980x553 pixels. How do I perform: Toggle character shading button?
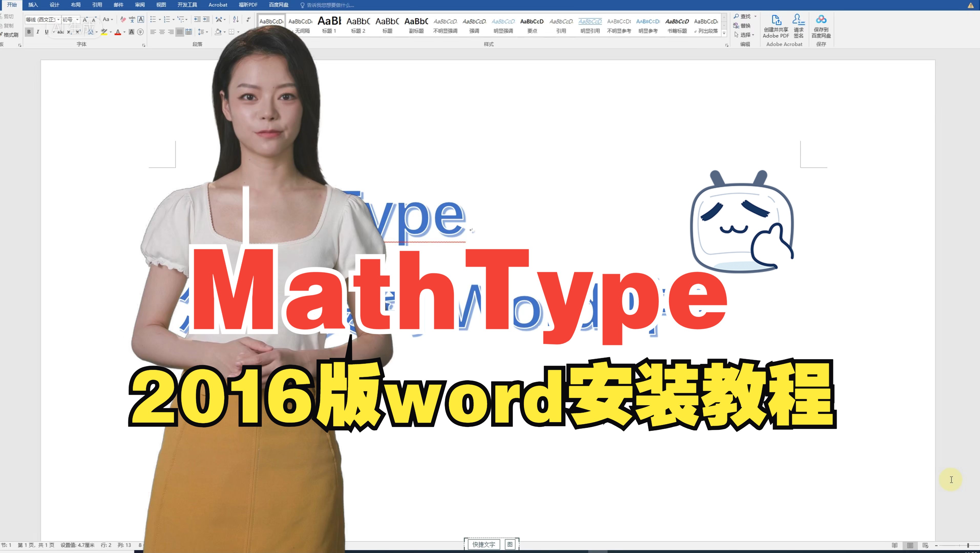pos(132,32)
